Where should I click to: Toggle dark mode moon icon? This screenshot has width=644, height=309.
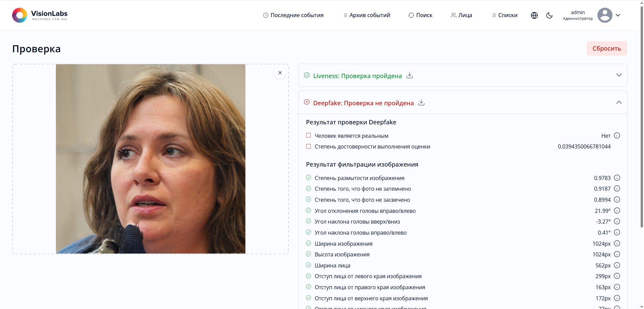click(549, 15)
